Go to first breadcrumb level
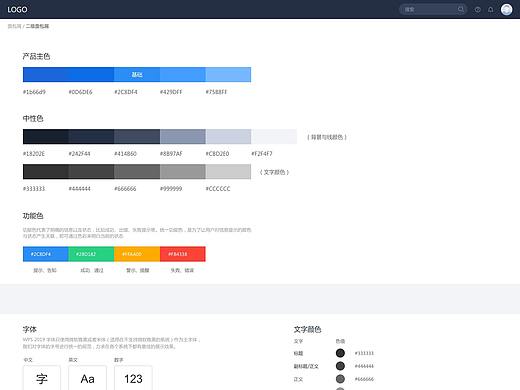 tap(14, 26)
